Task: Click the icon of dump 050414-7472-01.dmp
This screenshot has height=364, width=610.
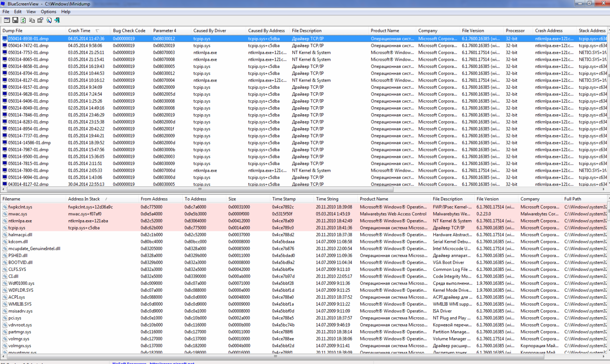Action: click(x=5, y=46)
